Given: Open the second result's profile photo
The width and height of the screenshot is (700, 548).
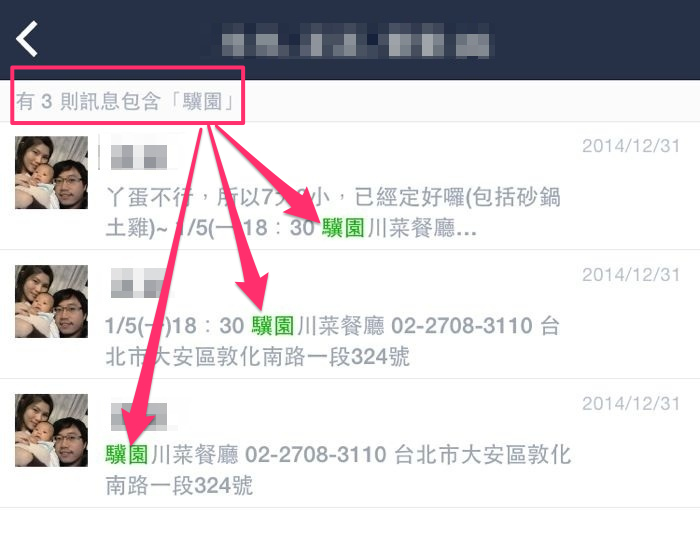Looking at the screenshot, I should [x=51, y=301].
